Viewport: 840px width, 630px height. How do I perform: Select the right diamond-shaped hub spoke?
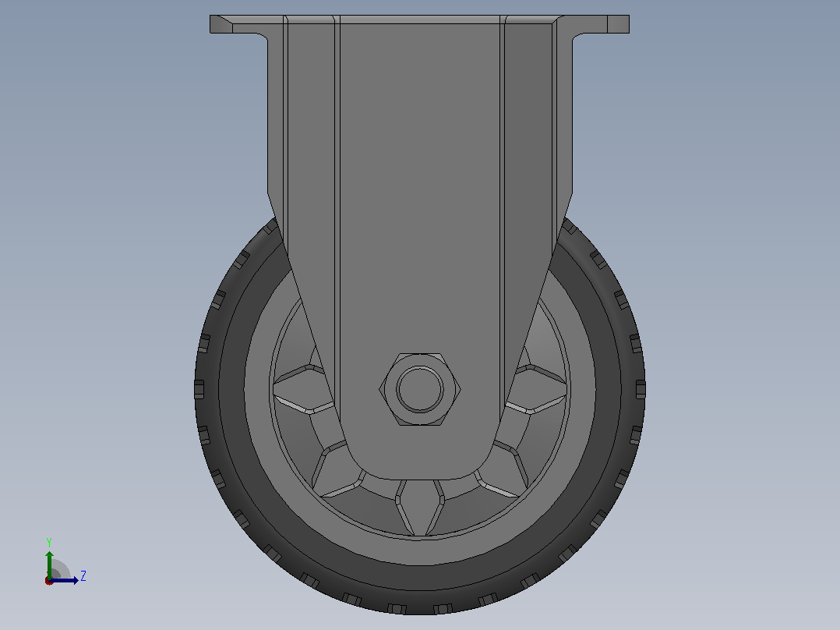click(537, 389)
